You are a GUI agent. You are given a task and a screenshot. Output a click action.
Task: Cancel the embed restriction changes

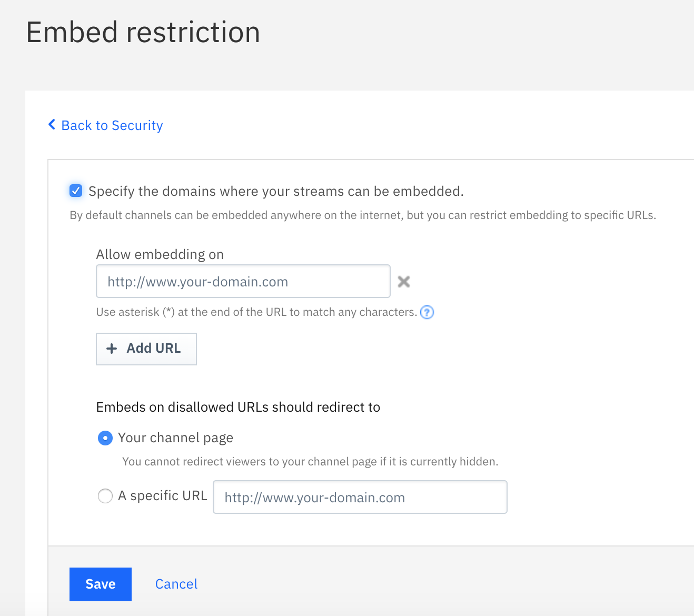click(x=176, y=584)
